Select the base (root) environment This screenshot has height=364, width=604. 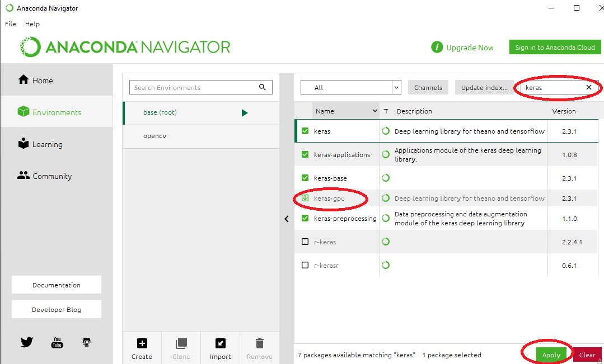tap(201, 113)
